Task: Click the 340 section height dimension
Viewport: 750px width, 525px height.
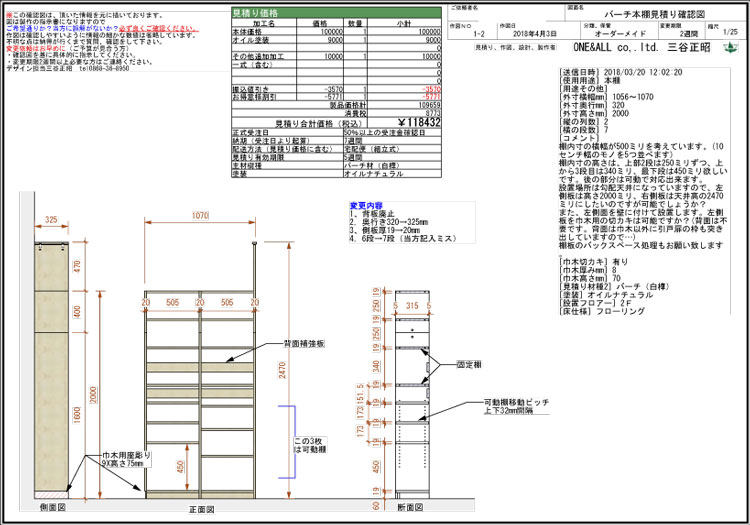Action: 376,366
